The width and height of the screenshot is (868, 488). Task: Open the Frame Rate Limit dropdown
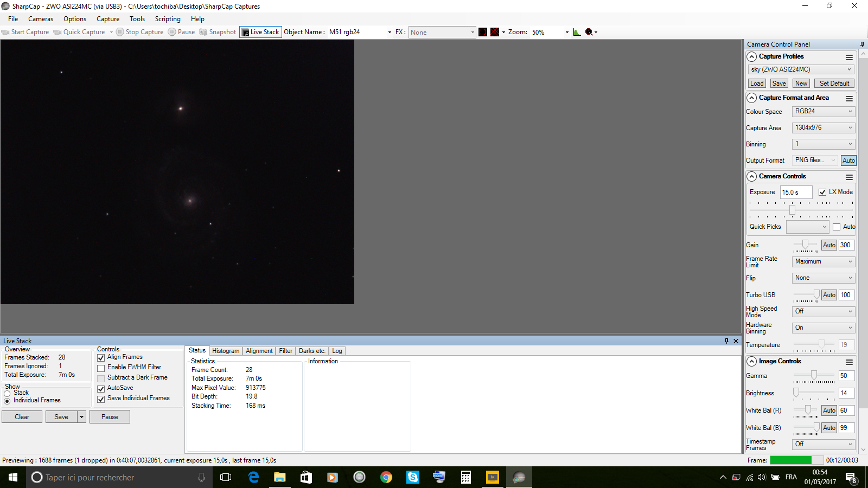pyautogui.click(x=824, y=261)
